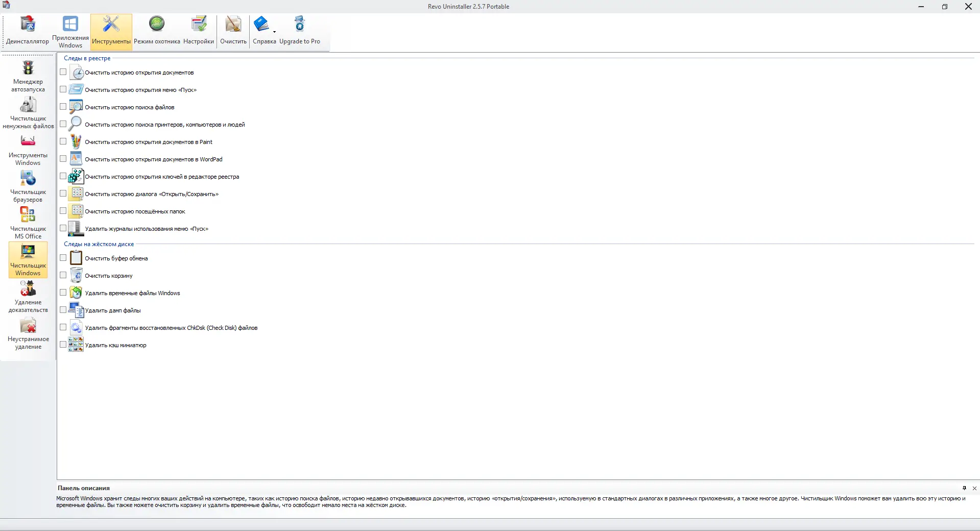Restore down the Revo Uninstaller window
Image resolution: width=980 pixels, height=531 pixels.
coord(945,7)
